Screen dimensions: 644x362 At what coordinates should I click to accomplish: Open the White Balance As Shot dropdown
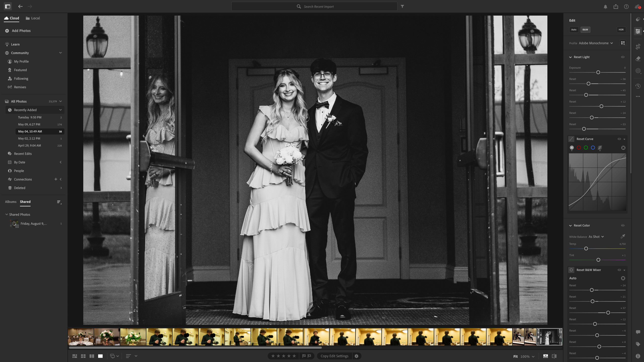(x=596, y=237)
